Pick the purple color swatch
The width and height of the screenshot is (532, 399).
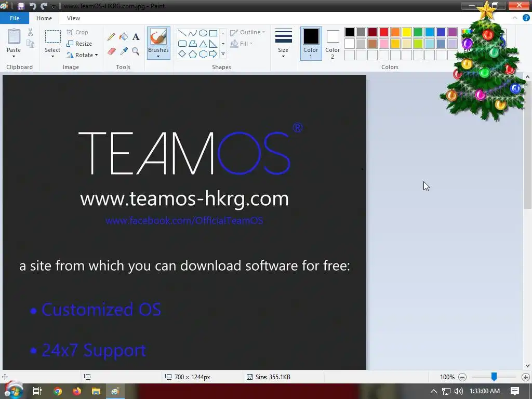(453, 32)
